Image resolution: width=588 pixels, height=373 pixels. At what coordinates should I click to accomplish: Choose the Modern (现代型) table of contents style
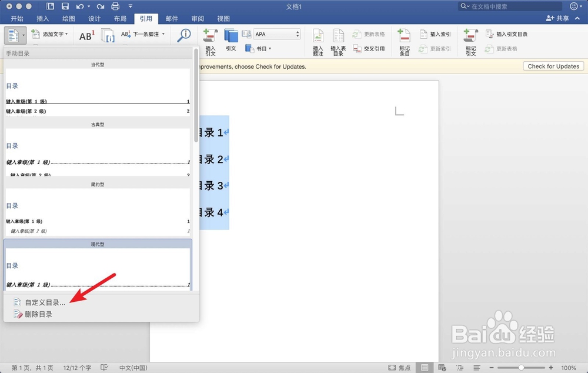coord(98,265)
